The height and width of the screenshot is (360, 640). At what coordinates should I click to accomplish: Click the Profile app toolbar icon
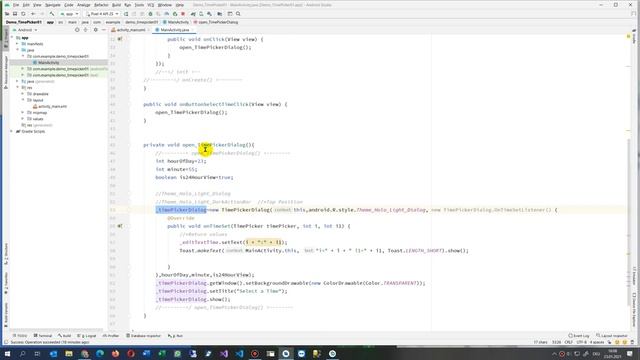[167, 14]
